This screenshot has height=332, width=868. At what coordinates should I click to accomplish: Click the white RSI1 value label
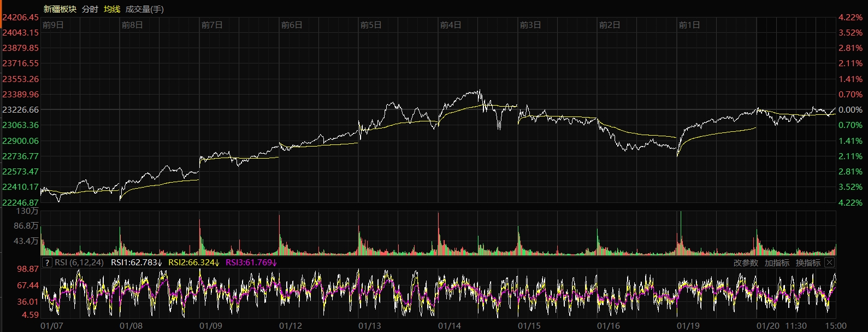137,263
